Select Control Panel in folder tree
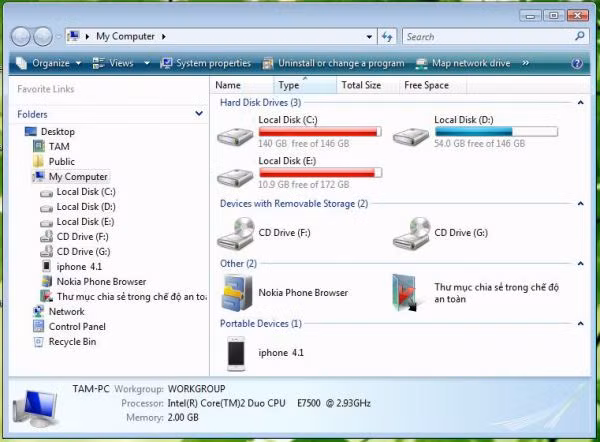Viewport: 600px width, 442px height. coord(77,327)
